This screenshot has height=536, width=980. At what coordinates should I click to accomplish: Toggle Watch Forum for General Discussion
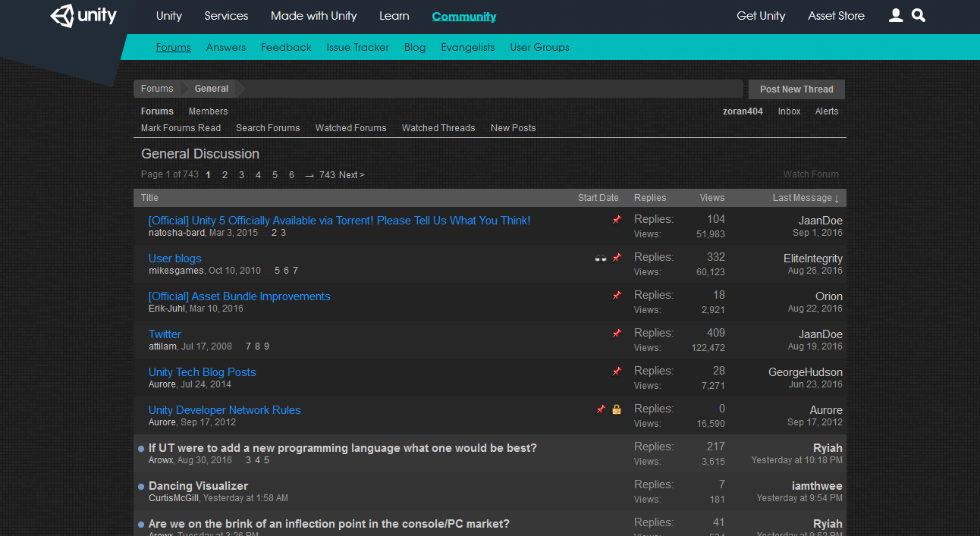coord(811,174)
